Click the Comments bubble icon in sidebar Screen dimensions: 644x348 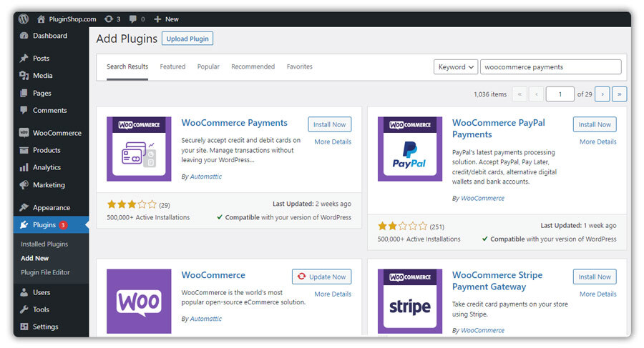(24, 110)
